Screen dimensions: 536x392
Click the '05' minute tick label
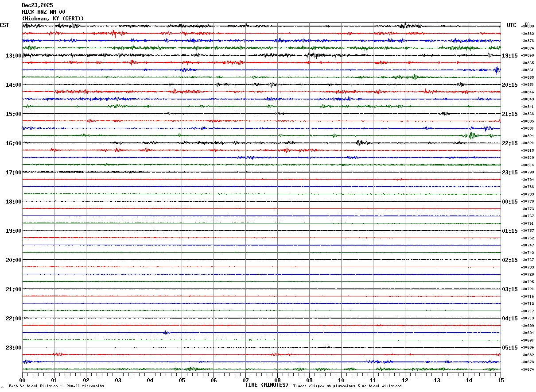(x=182, y=380)
